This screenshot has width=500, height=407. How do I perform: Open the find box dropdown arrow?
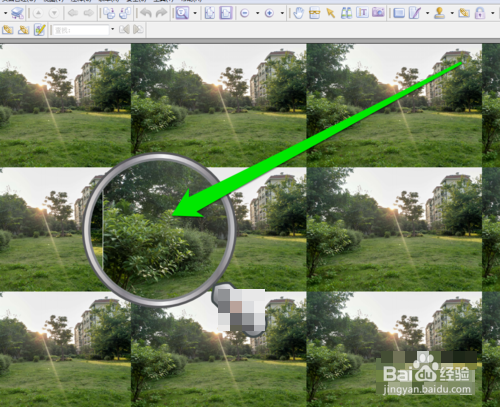click(113, 30)
